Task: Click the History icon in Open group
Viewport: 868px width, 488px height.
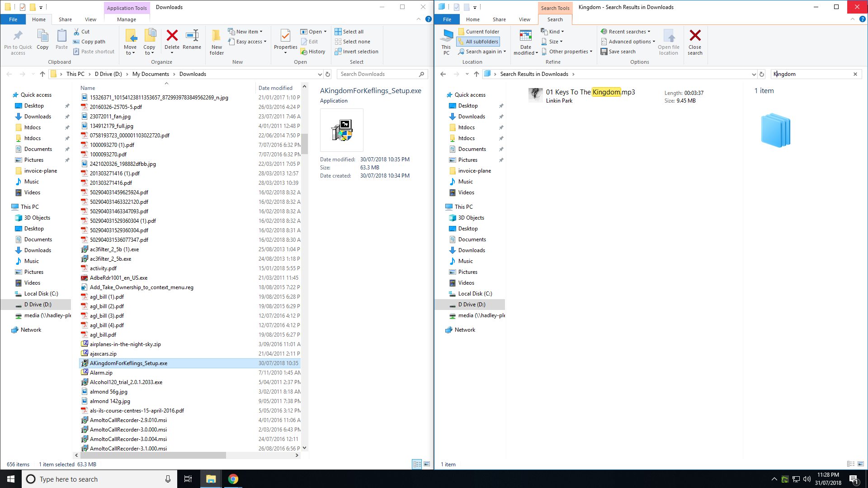Action: (x=313, y=52)
